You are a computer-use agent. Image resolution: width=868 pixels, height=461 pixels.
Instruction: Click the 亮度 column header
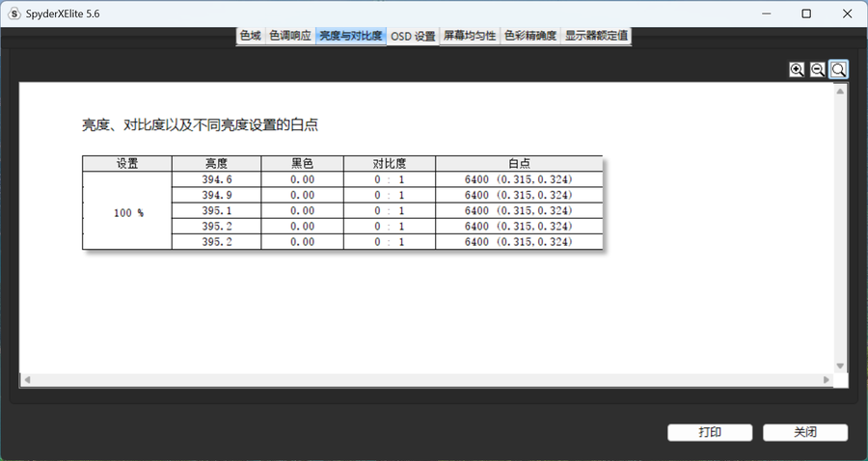point(216,164)
